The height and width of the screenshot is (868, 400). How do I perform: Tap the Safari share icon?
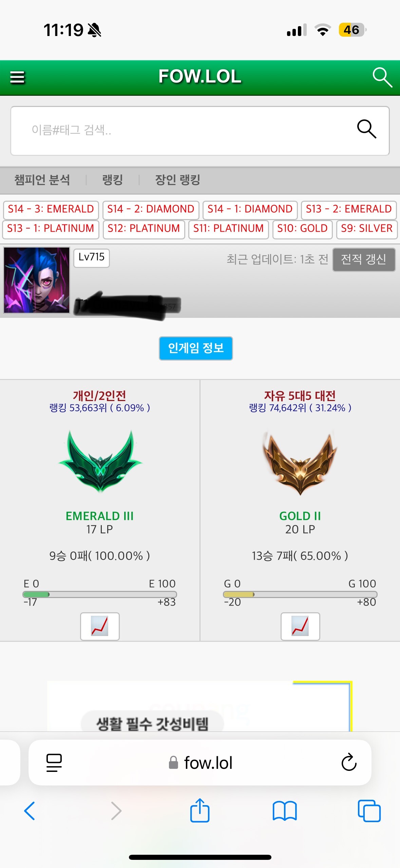(x=200, y=810)
